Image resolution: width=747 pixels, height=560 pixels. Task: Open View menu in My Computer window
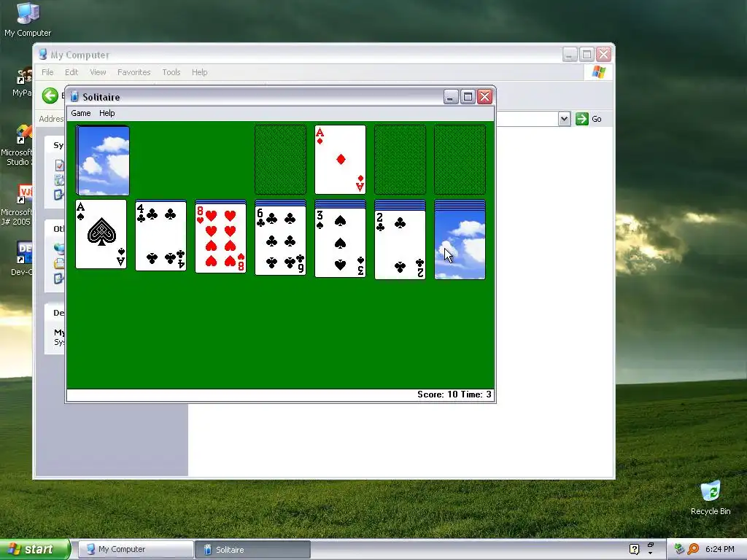tap(98, 72)
